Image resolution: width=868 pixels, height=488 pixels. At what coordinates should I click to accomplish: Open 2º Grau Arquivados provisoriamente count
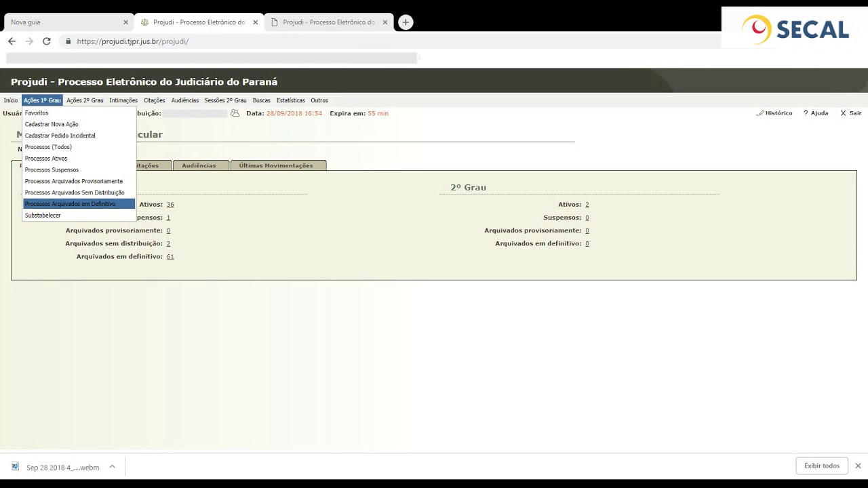(x=587, y=230)
